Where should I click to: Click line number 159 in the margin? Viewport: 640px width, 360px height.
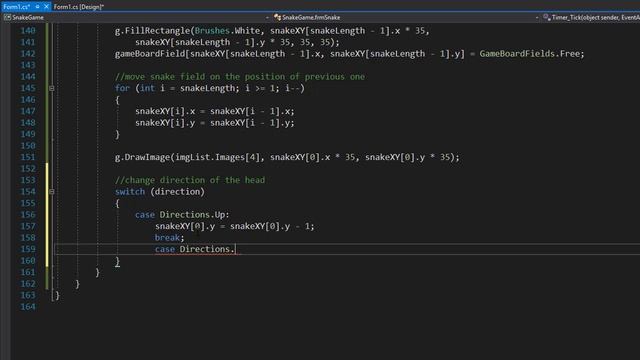pos(28,249)
